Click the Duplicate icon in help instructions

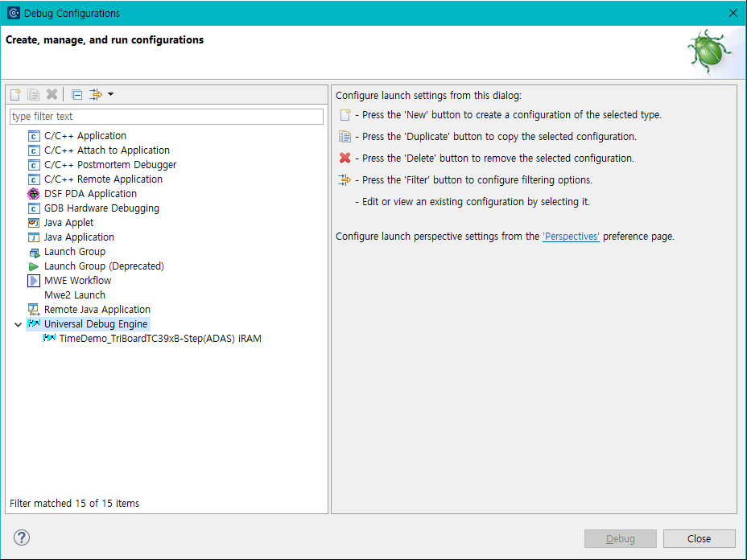pyautogui.click(x=345, y=137)
